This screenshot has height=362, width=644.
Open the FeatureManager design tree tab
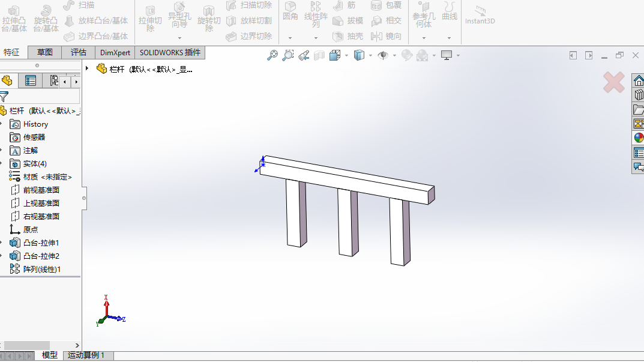[x=8, y=81]
